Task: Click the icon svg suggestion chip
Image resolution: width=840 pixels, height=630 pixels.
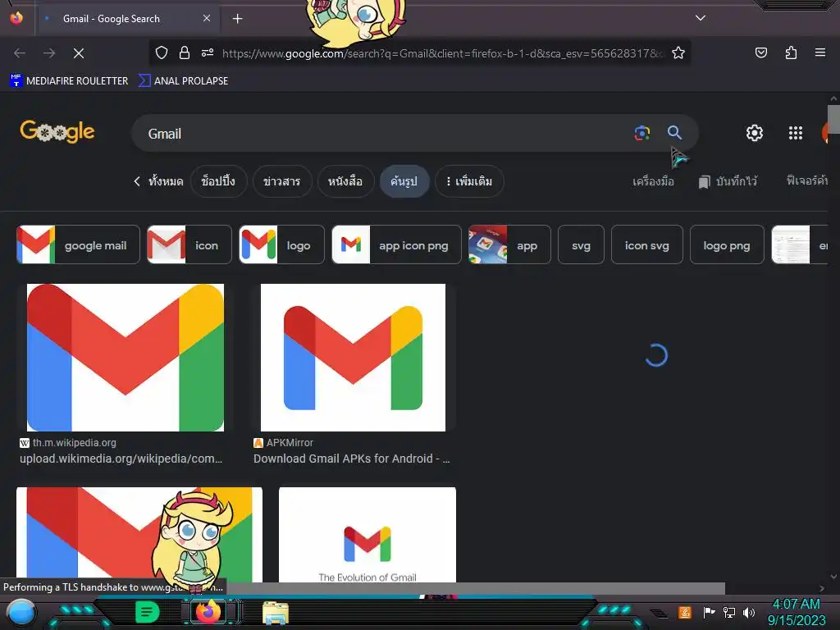Action: pyautogui.click(x=647, y=244)
